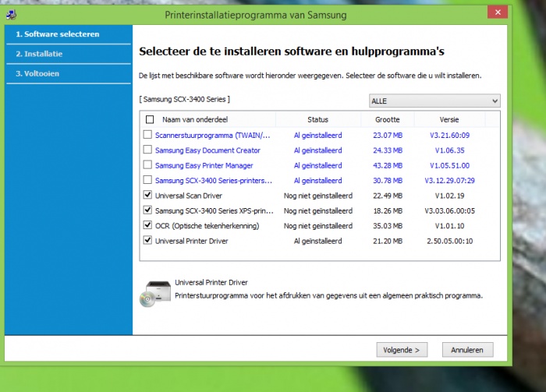Check the Samsung Easy Document Creator checkbox
Viewport: 546px width, 392px height.
point(147,150)
